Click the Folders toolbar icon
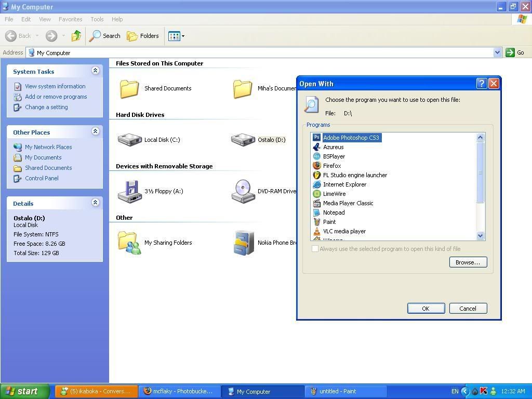Image resolution: width=532 pixels, height=399 pixels. click(132, 36)
